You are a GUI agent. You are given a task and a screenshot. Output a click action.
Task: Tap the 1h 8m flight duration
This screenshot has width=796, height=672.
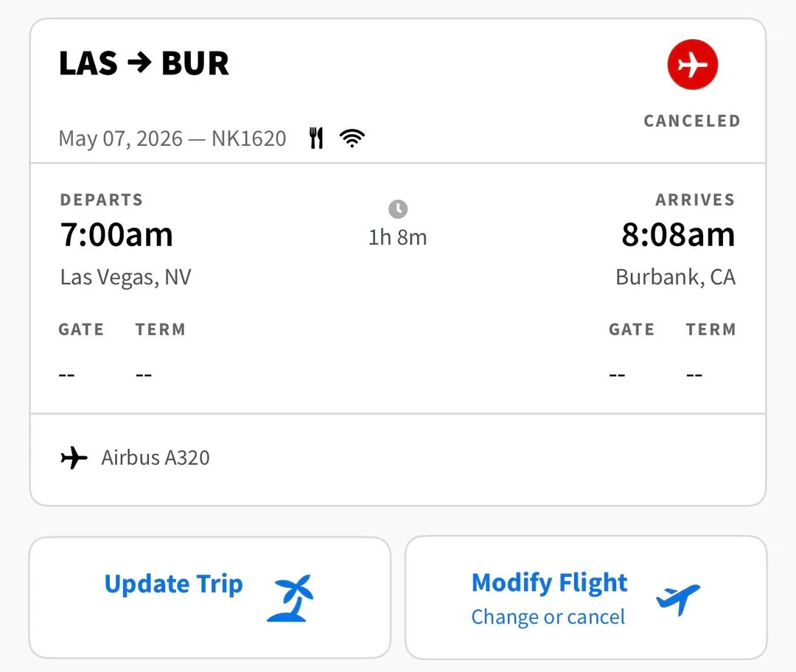click(x=398, y=237)
